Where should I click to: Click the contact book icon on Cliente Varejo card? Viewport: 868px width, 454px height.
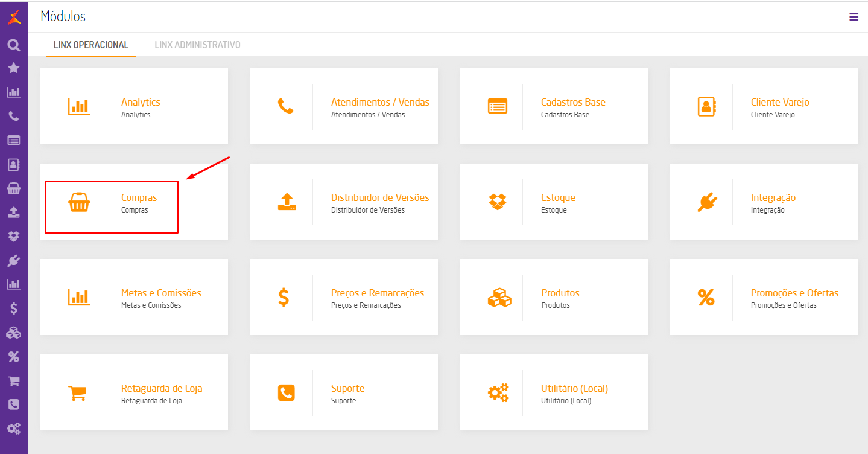706,106
